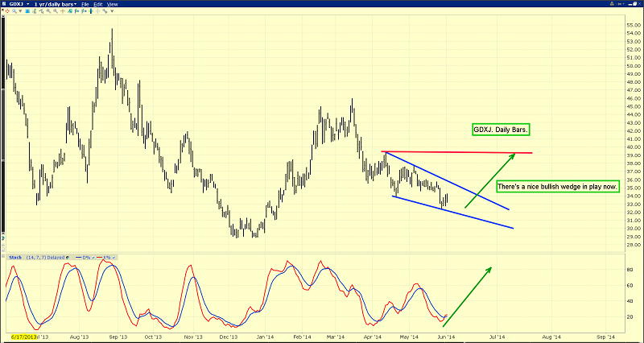Click the 60 stochastic scale label
The image size is (644, 343).
pyautogui.click(x=630, y=285)
